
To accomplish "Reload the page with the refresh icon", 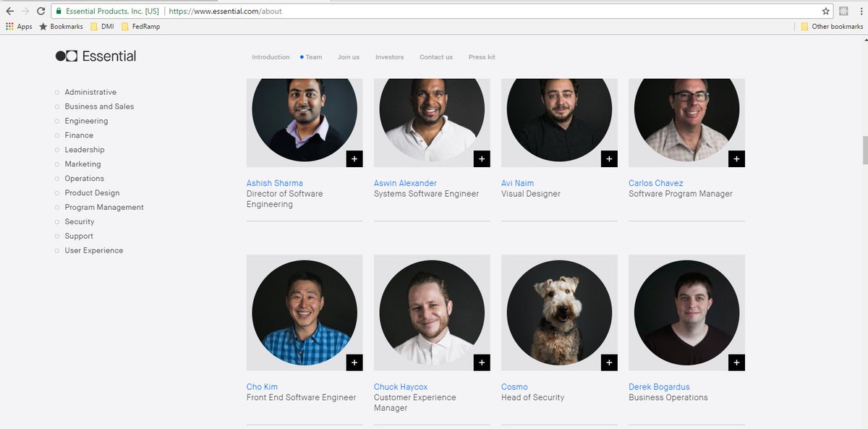I will [41, 12].
